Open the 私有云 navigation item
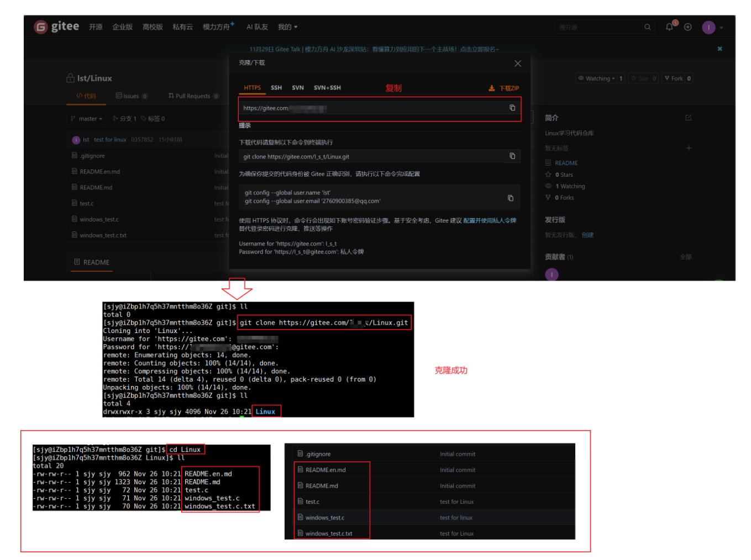Image resolution: width=751 pixels, height=560 pixels. click(x=182, y=27)
